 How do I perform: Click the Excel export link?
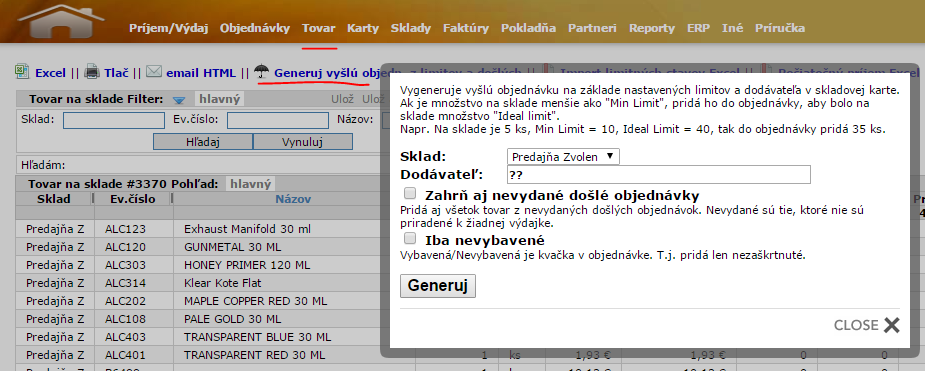coord(51,73)
